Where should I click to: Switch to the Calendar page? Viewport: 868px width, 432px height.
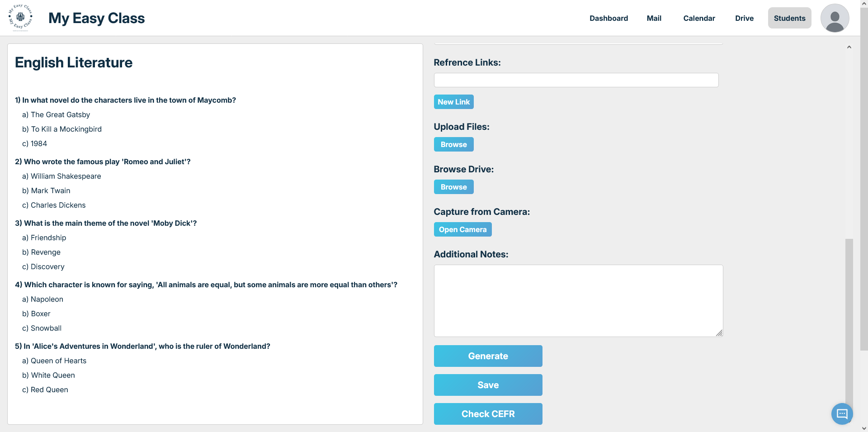(699, 18)
